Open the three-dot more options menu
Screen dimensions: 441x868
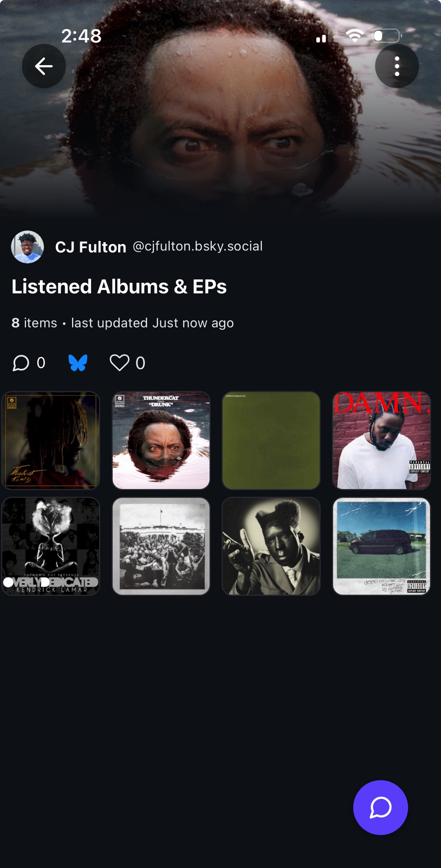tap(397, 66)
